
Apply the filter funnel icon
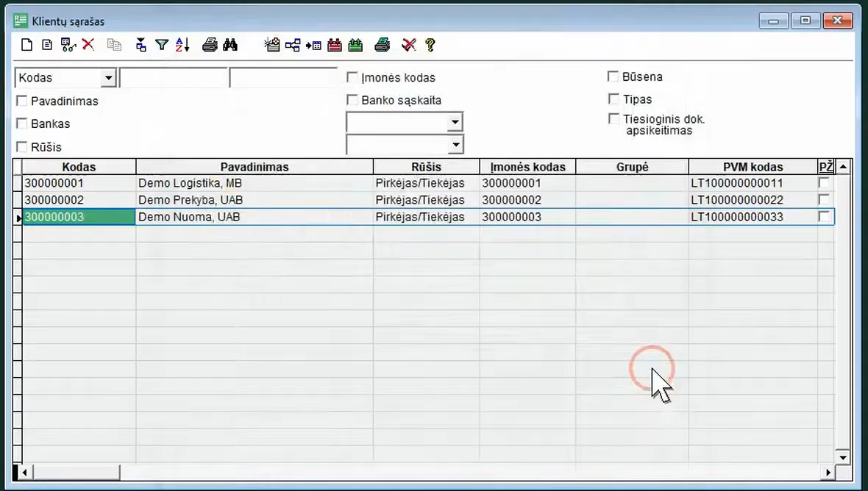(x=162, y=45)
